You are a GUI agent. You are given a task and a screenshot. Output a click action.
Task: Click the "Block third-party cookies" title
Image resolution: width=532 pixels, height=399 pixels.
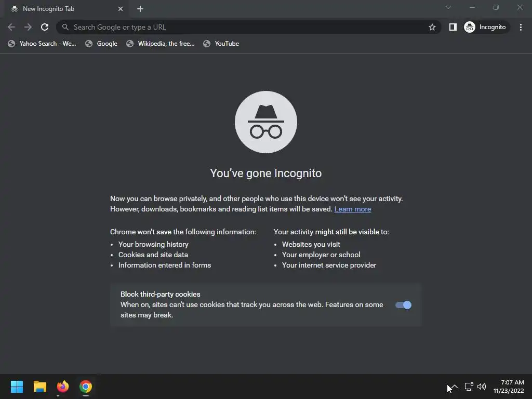160,294
